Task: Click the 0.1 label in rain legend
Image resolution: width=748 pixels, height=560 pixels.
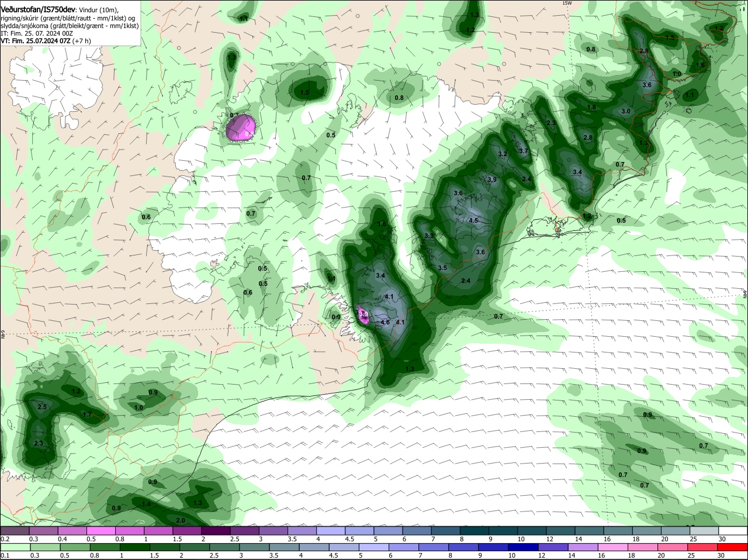Action: (x=5, y=555)
